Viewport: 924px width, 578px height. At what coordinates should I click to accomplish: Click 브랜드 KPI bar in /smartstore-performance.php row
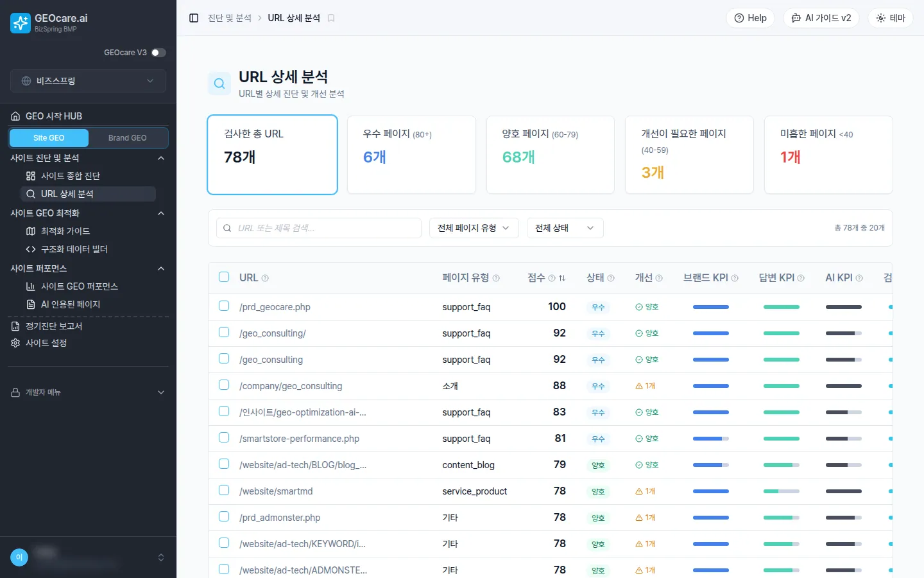pyautogui.click(x=711, y=439)
